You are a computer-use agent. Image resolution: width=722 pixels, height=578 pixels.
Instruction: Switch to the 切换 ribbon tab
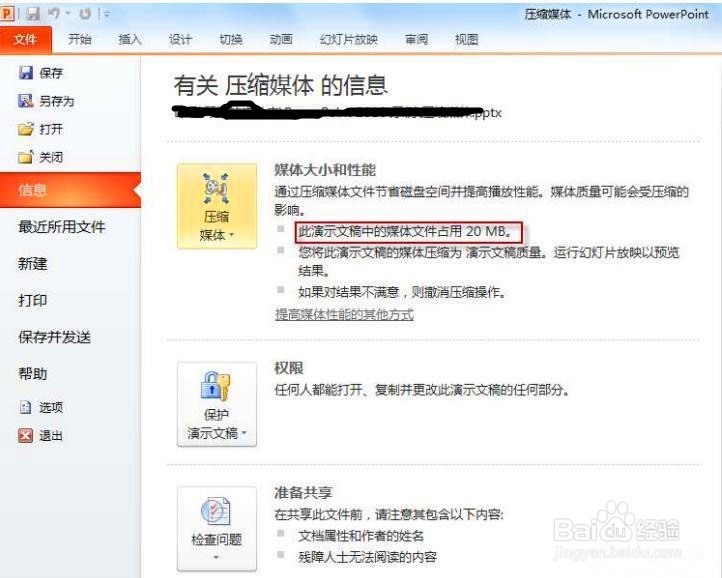click(231, 40)
